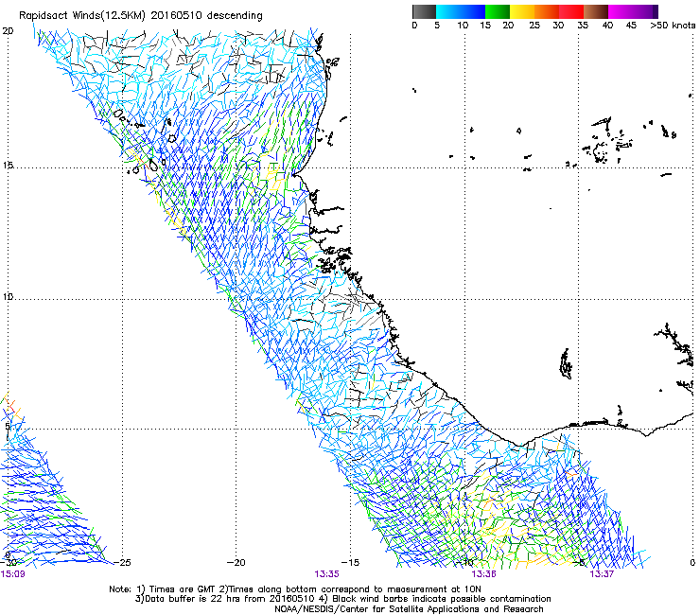
Task: Click the '>50 knots' legend label
Action: point(673,26)
